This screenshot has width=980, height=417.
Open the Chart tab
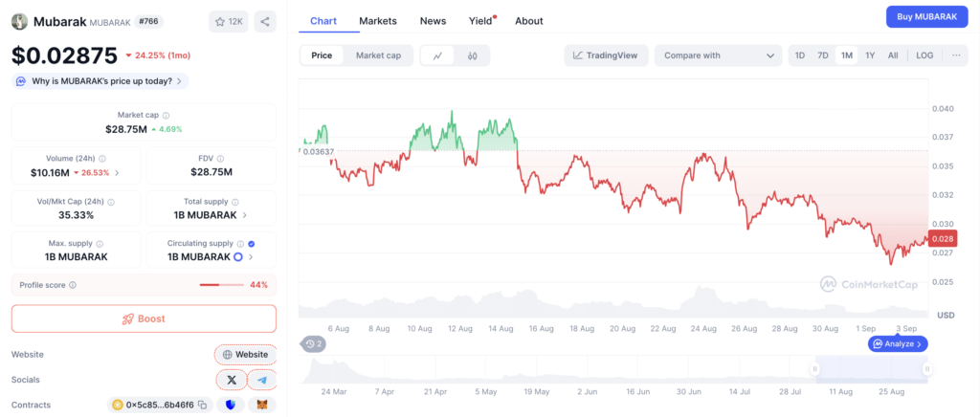tap(323, 21)
